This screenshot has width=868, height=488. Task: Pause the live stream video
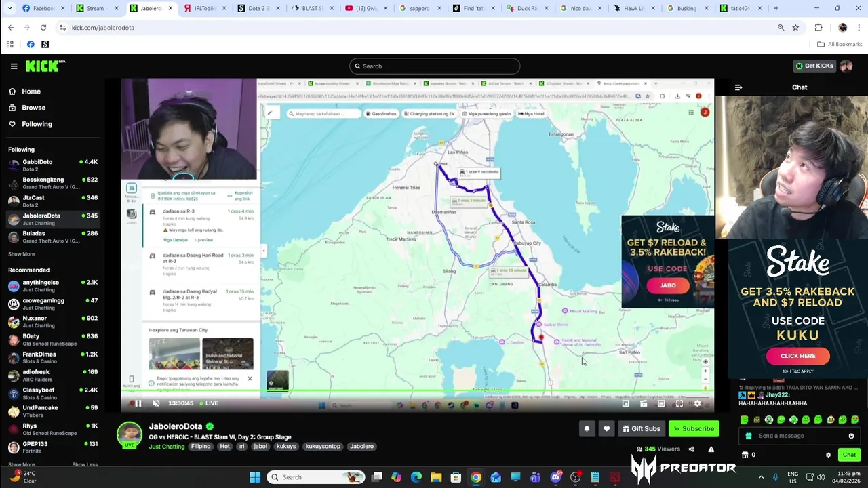[138, 403]
